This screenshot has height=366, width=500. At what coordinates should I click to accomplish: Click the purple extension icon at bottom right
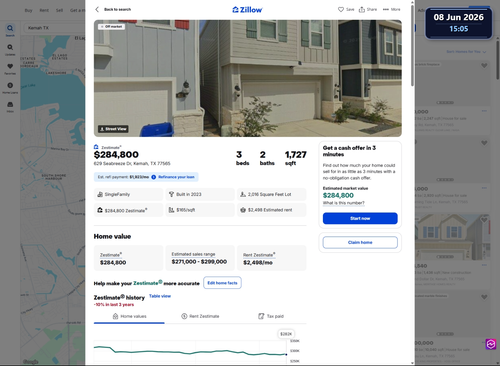pos(491,344)
